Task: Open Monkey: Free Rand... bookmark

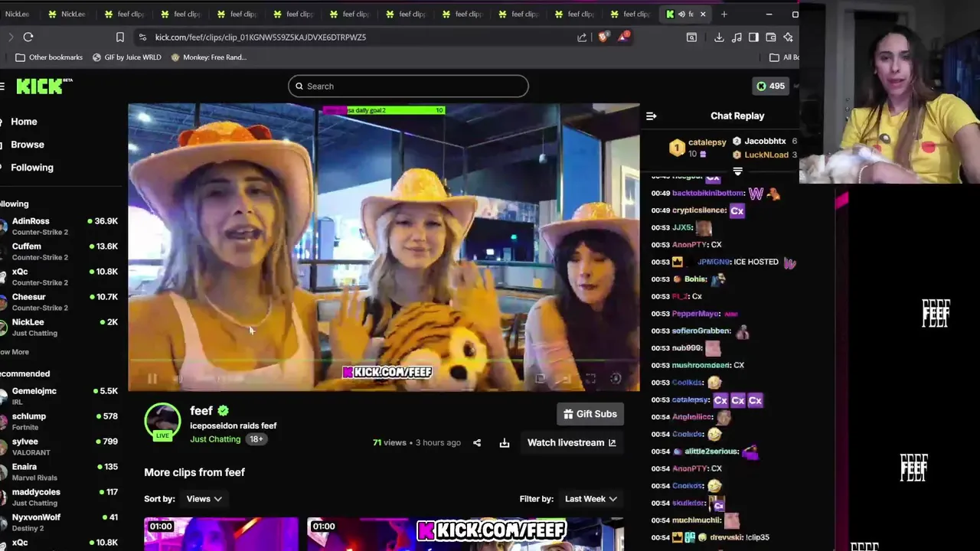Action: [208, 57]
